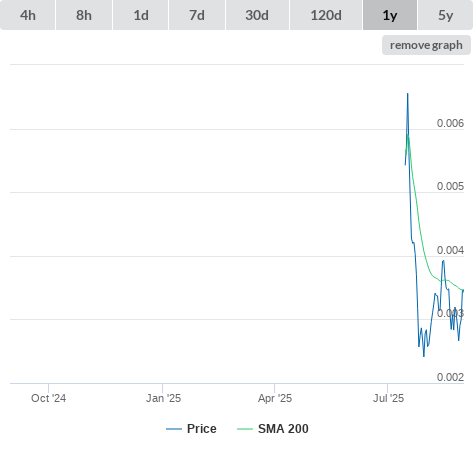This screenshot has width=474, height=455.
Task: Click the 0.005 y-axis label
Action: 450,186
